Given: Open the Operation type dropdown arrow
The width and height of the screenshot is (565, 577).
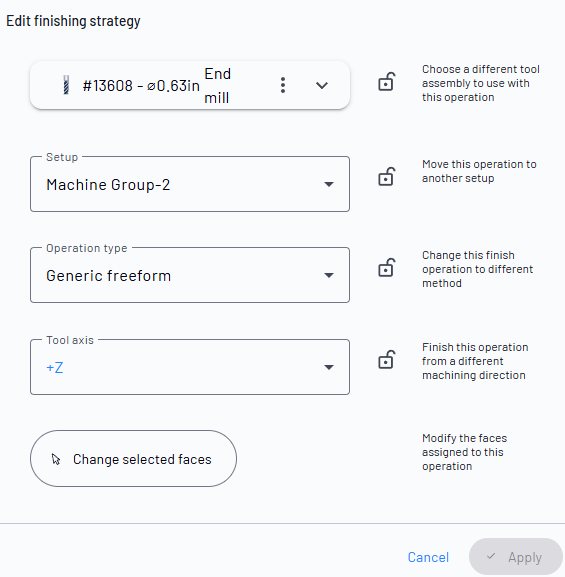Looking at the screenshot, I should click(x=329, y=275).
